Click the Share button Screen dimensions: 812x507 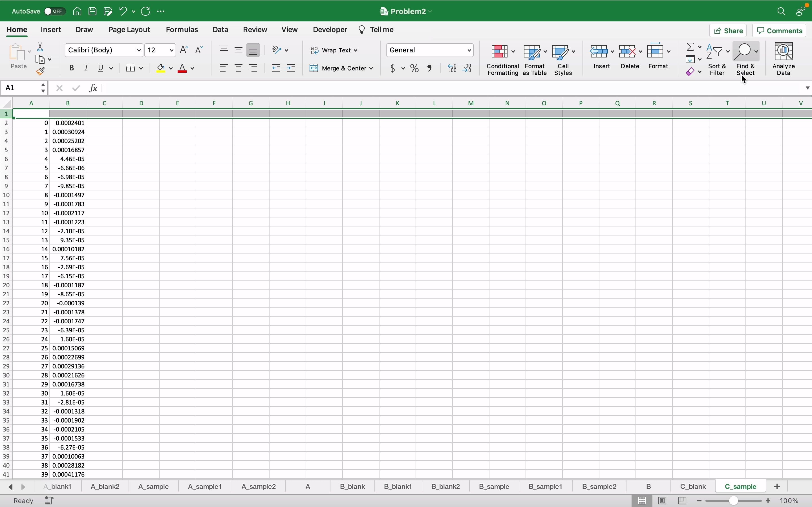729,31
